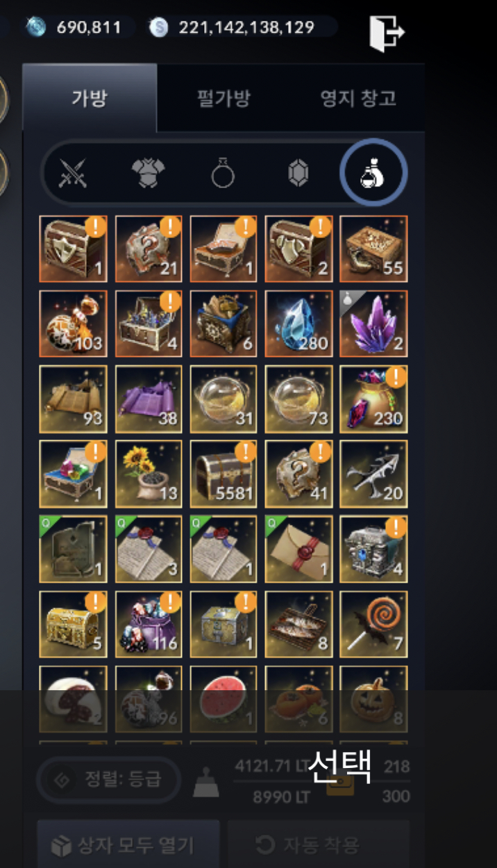Select the gem category filter icon
This screenshot has height=868, width=497.
[298, 173]
